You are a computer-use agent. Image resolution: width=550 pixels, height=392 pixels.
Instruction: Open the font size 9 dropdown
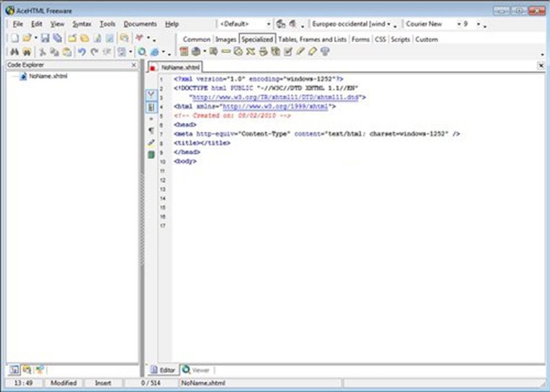[478, 24]
